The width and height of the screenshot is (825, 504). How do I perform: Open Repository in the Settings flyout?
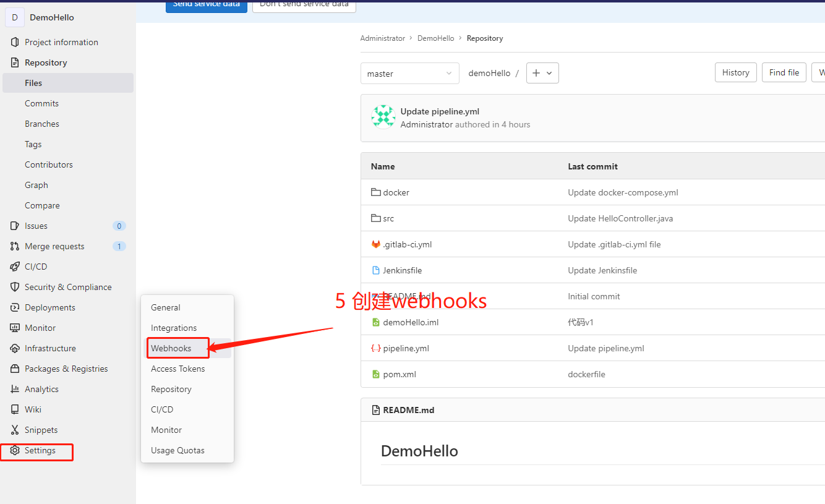coord(171,389)
